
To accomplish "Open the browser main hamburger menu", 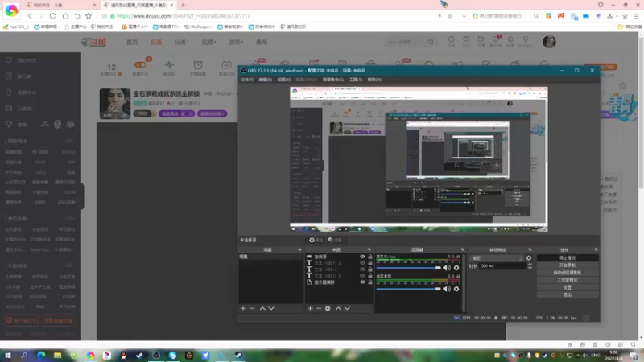I will 636,16.
